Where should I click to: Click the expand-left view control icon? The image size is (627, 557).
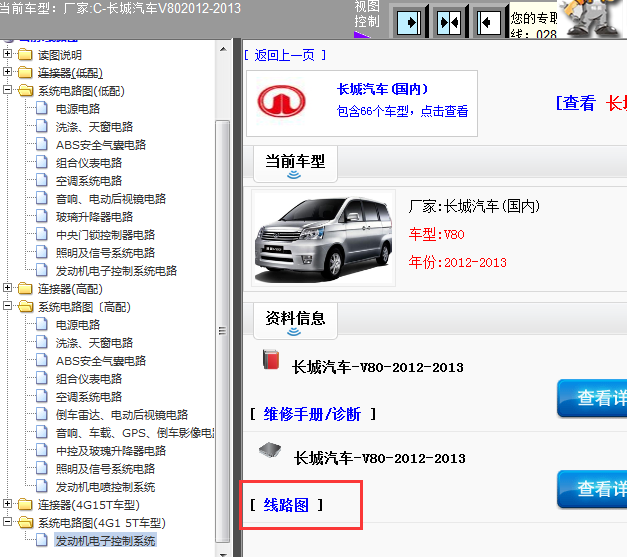click(489, 22)
